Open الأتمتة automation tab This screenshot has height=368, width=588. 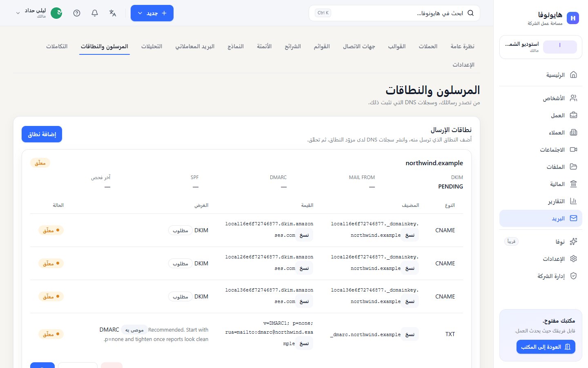tap(264, 46)
